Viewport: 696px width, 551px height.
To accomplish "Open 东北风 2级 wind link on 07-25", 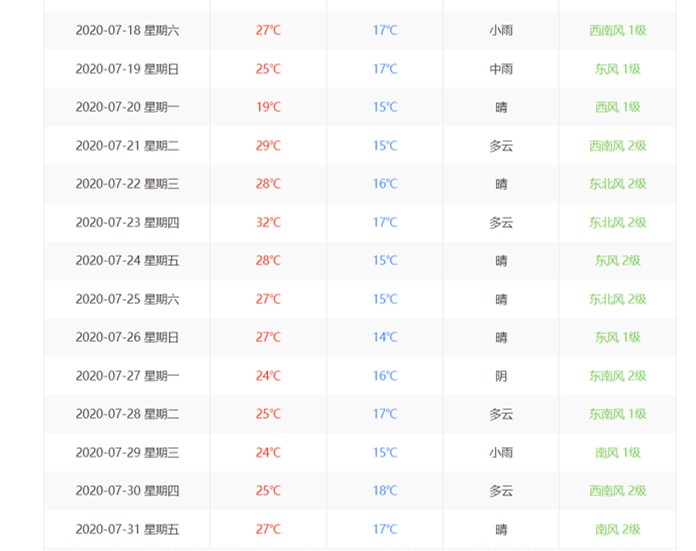I will click(x=617, y=299).
